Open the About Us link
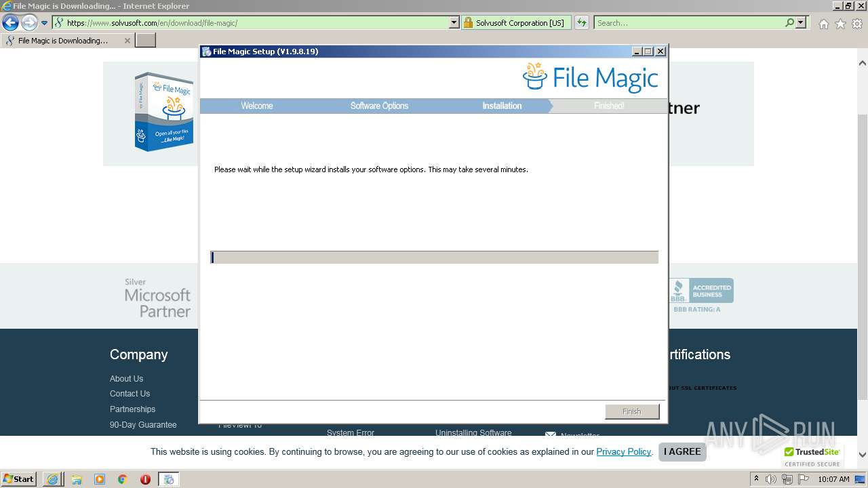This screenshot has width=868, height=488. (126, 379)
